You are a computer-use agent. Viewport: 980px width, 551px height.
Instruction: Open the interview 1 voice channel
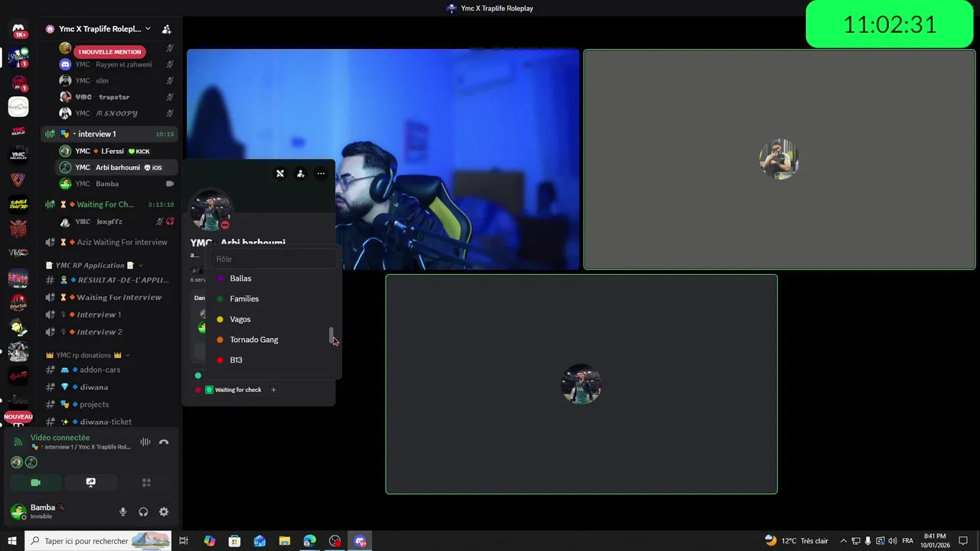110,134
